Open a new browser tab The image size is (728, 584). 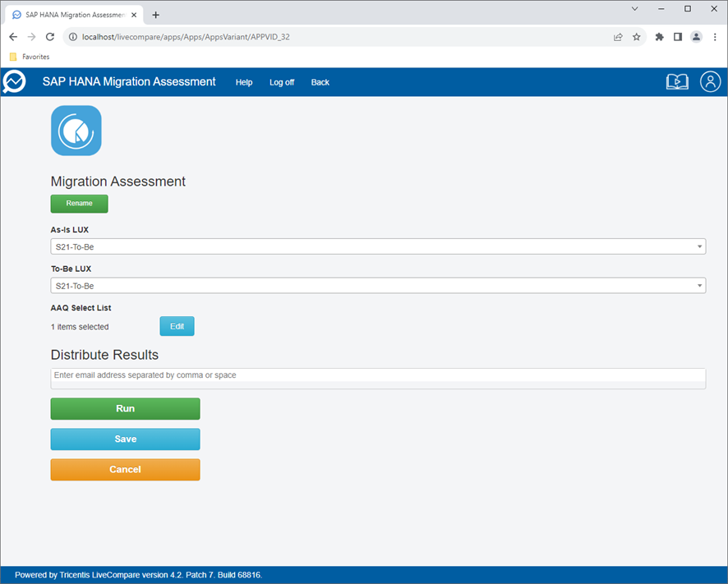click(155, 15)
